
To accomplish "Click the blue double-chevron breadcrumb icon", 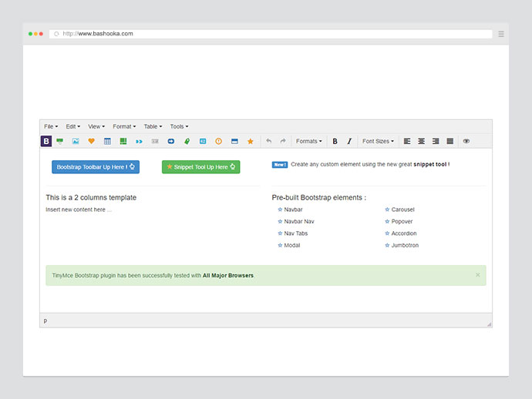I will click(139, 142).
